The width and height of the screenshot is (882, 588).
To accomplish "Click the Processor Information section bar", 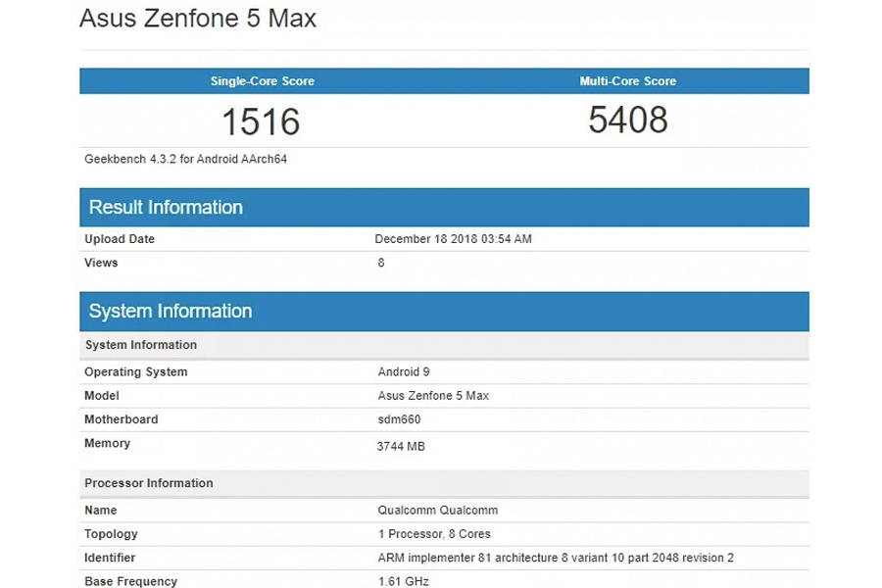I will (148, 483).
